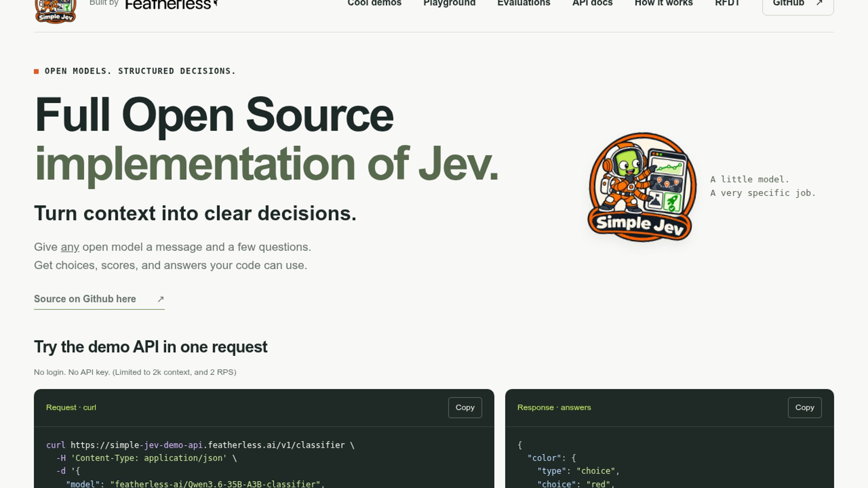Copy the curl request code
Image resolution: width=868 pixels, height=488 pixels.
(465, 408)
